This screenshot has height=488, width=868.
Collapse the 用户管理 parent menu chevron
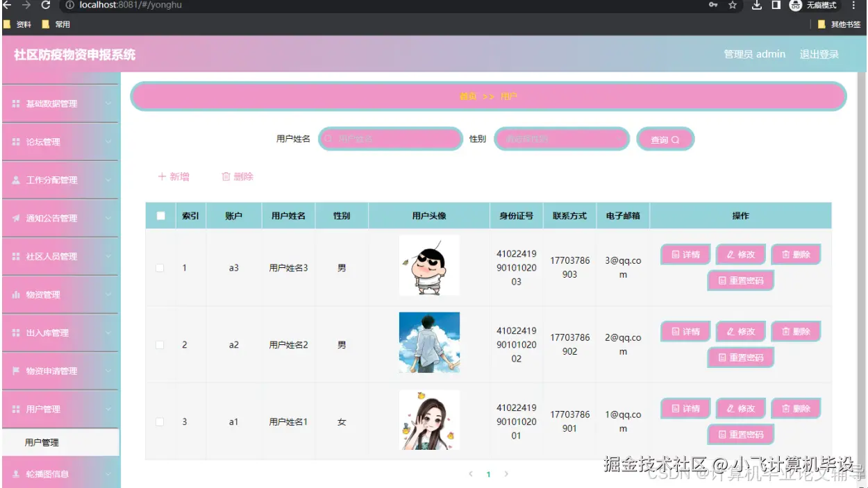click(108, 409)
